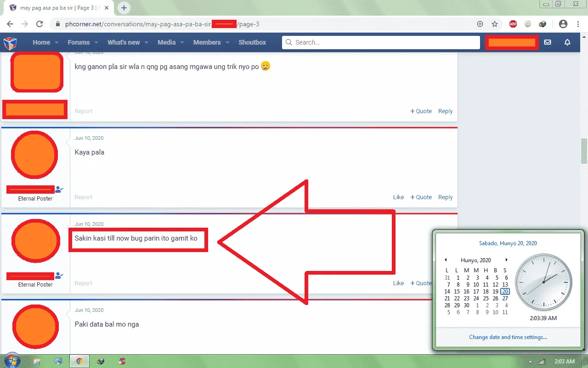Open the What's new menu item
Image resolution: width=588 pixels, height=368 pixels.
coord(124,42)
